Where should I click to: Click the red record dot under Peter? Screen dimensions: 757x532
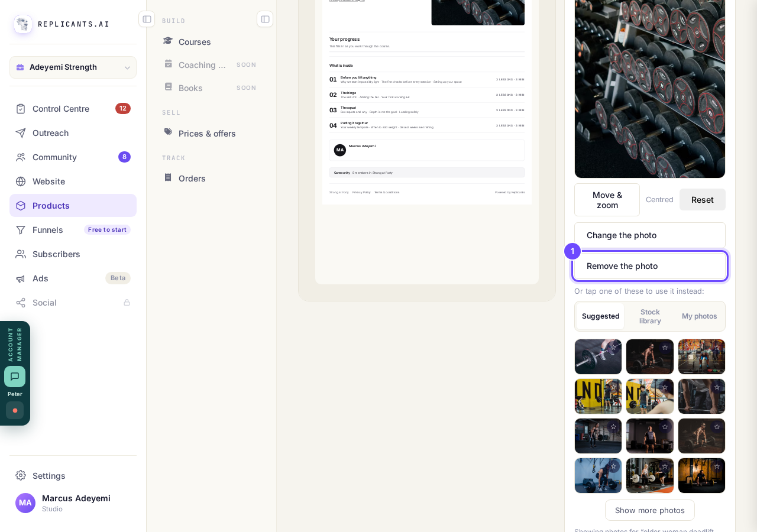(15, 410)
